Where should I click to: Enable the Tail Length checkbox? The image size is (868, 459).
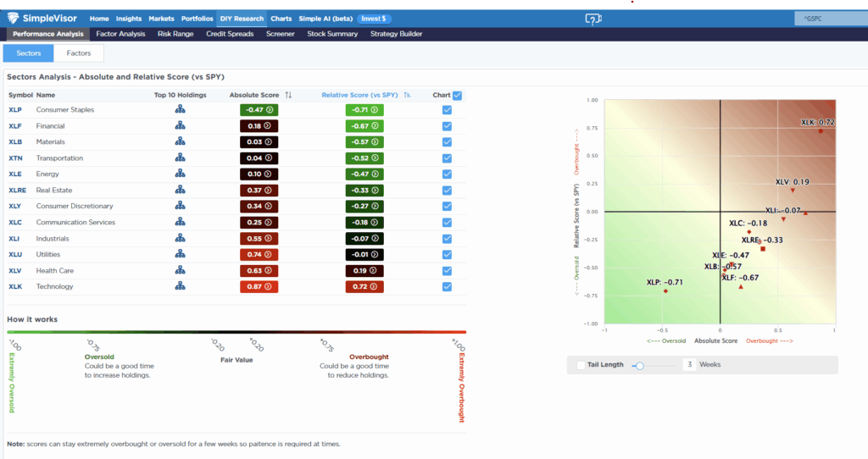[580, 365]
